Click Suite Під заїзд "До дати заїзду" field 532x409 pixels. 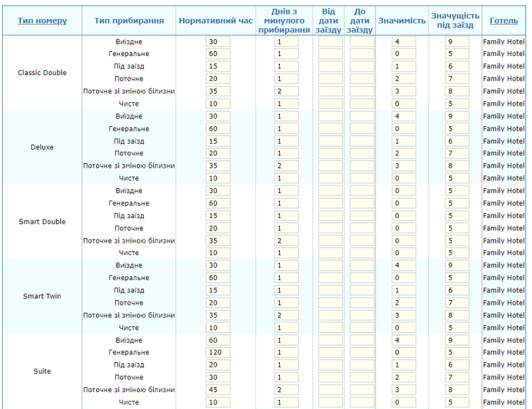(x=362, y=365)
